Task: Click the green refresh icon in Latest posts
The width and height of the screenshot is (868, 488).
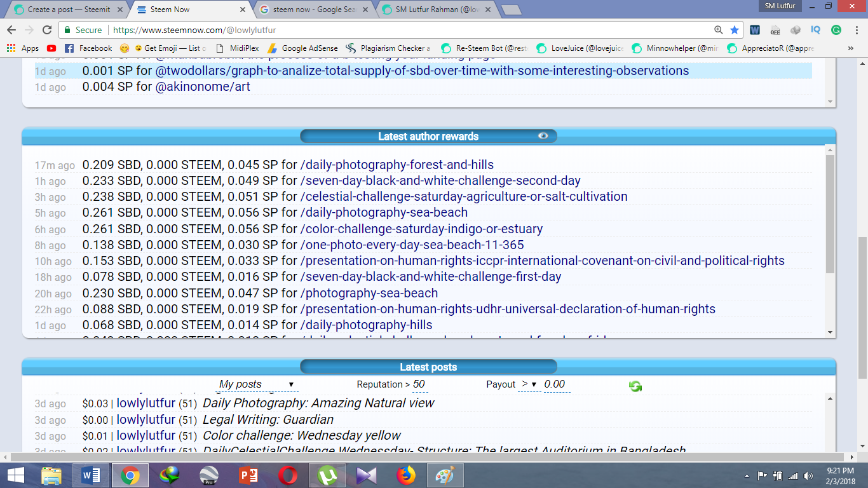Action: pos(635,386)
